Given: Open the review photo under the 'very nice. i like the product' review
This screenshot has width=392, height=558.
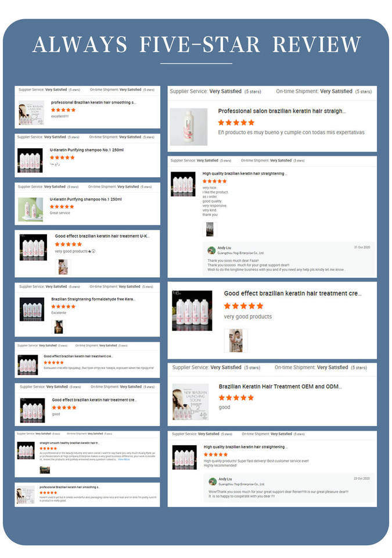Looking at the screenshot, I should tap(210, 229).
